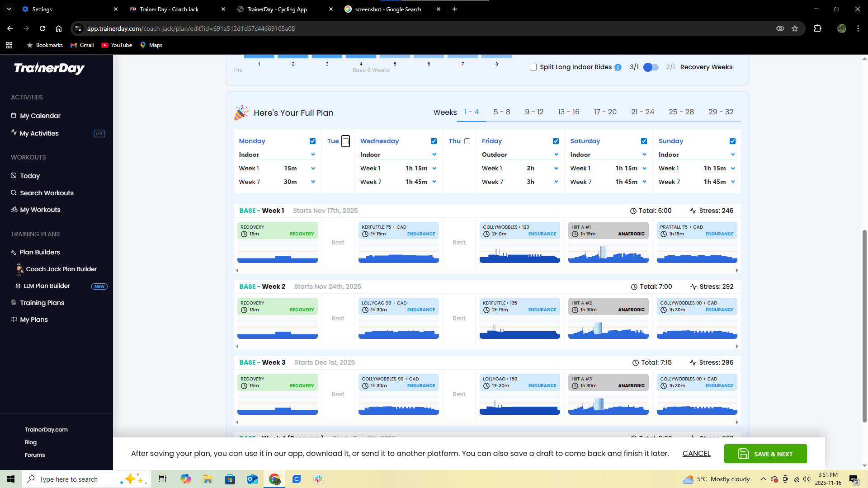
Task: Open Monday Week 1 duration dropdown
Action: pos(313,168)
